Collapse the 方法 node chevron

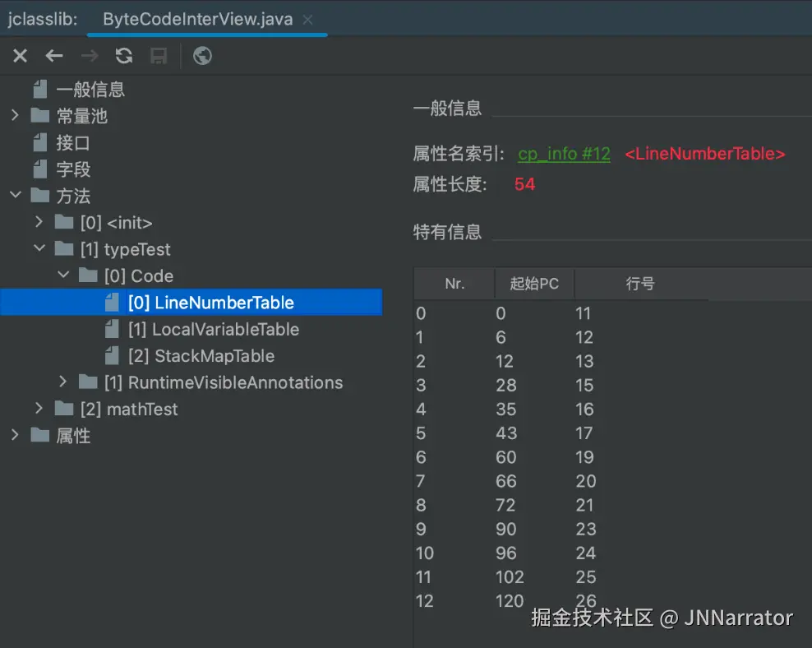pyautogui.click(x=16, y=195)
